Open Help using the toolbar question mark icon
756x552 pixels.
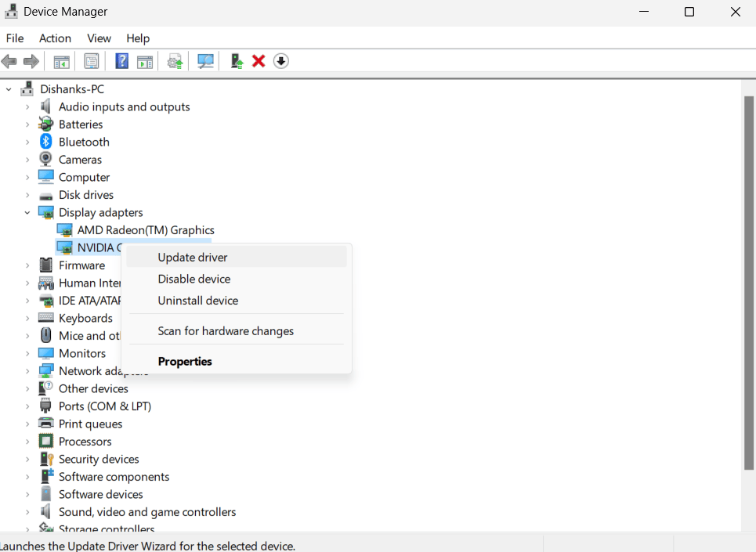pos(121,60)
